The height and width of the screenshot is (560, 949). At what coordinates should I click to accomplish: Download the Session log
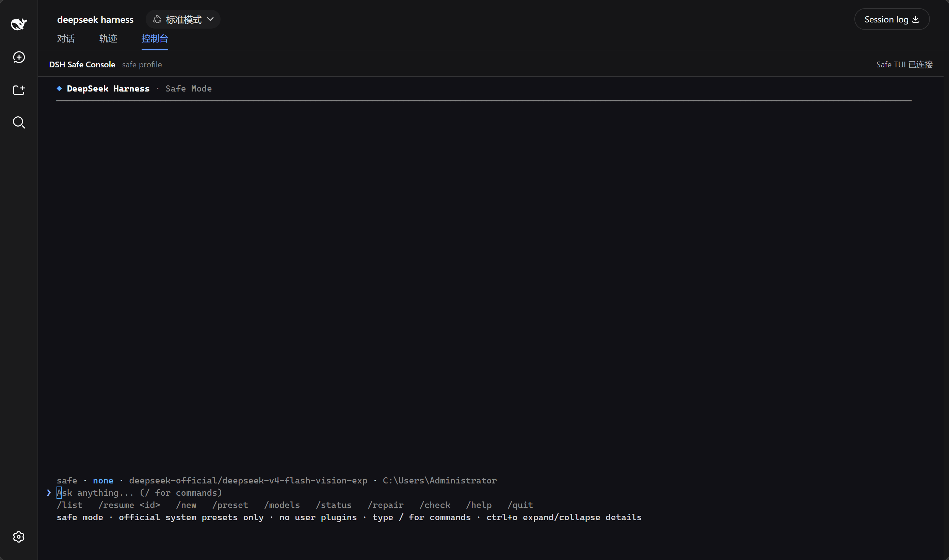coord(891,19)
